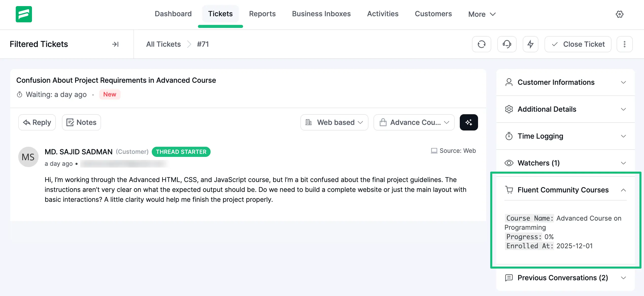This screenshot has width=644, height=296.
Task: Open the three-dot ticket options menu
Action: point(624,44)
